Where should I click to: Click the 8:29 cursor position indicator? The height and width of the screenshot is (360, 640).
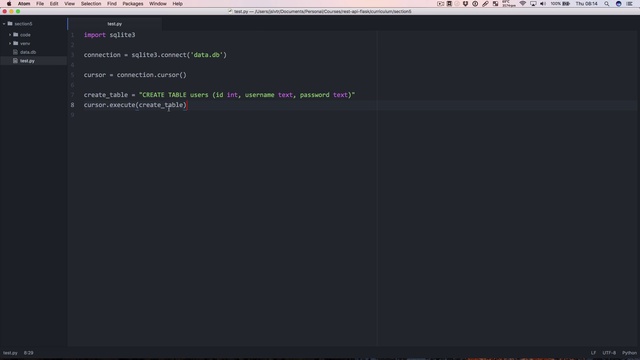point(29,353)
